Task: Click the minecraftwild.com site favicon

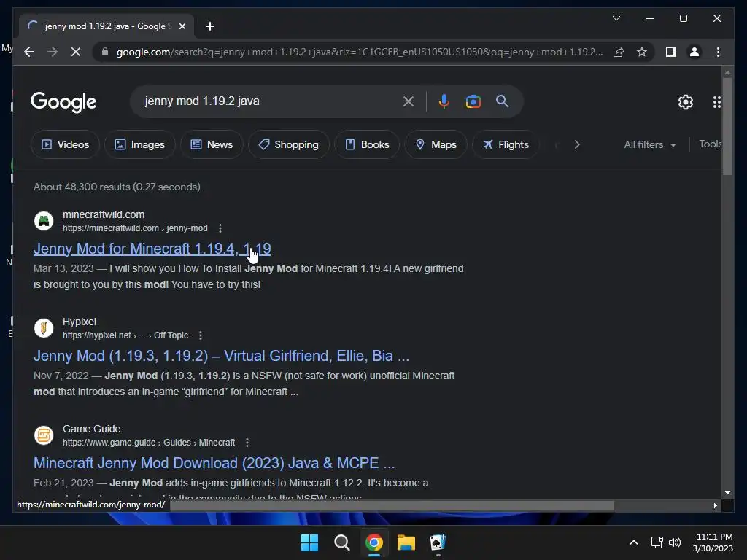Action: pyautogui.click(x=44, y=221)
